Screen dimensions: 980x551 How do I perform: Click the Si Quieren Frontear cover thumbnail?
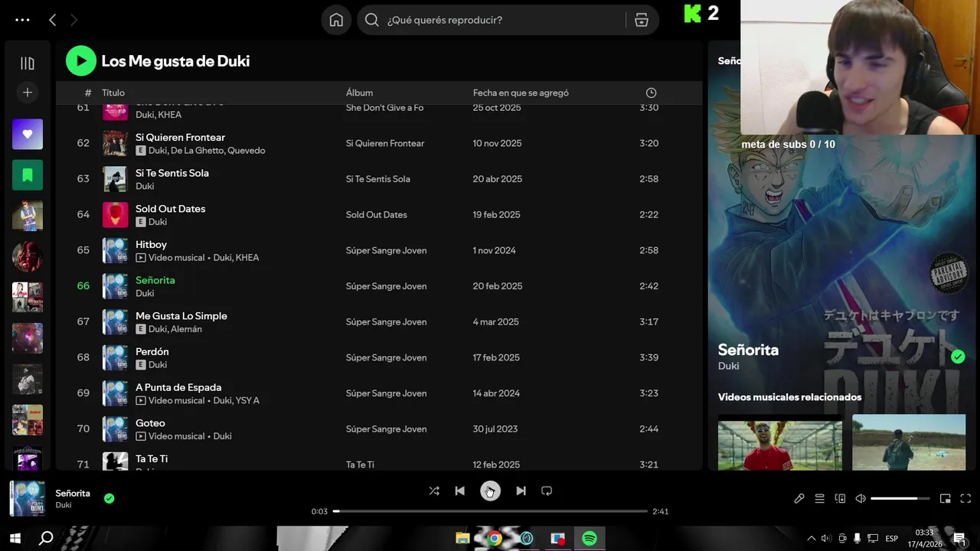(x=116, y=143)
